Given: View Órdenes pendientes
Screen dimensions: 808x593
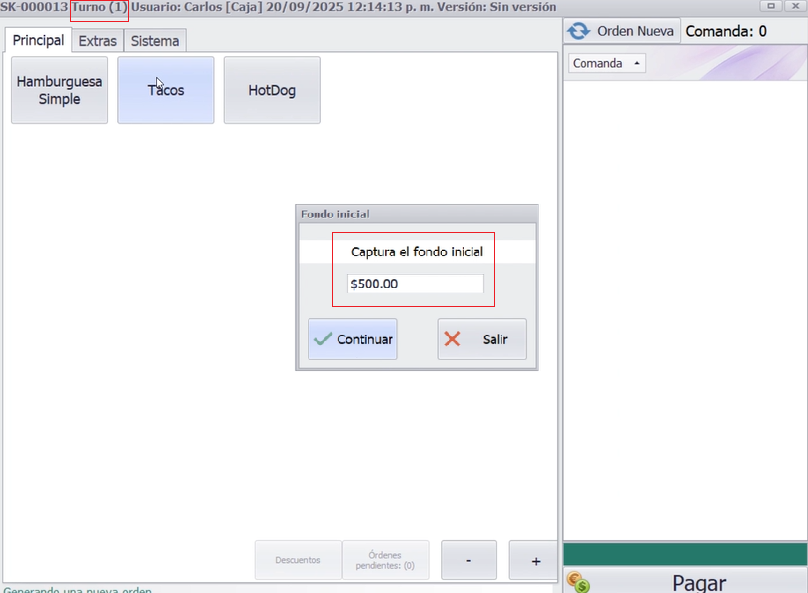Looking at the screenshot, I should tap(385, 560).
